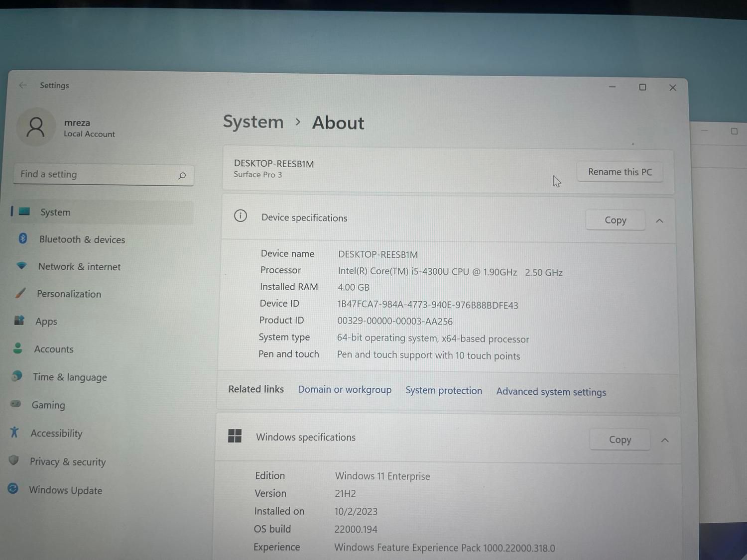
Task: Maximize the Settings window
Action: pyautogui.click(x=642, y=87)
